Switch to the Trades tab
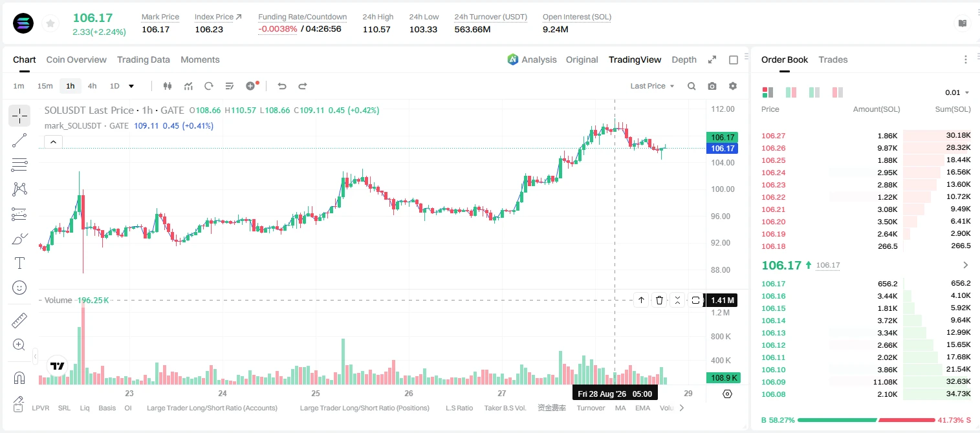 (833, 59)
